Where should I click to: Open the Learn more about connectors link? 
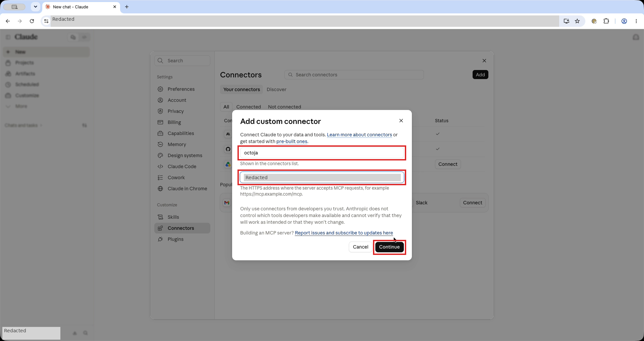(359, 135)
